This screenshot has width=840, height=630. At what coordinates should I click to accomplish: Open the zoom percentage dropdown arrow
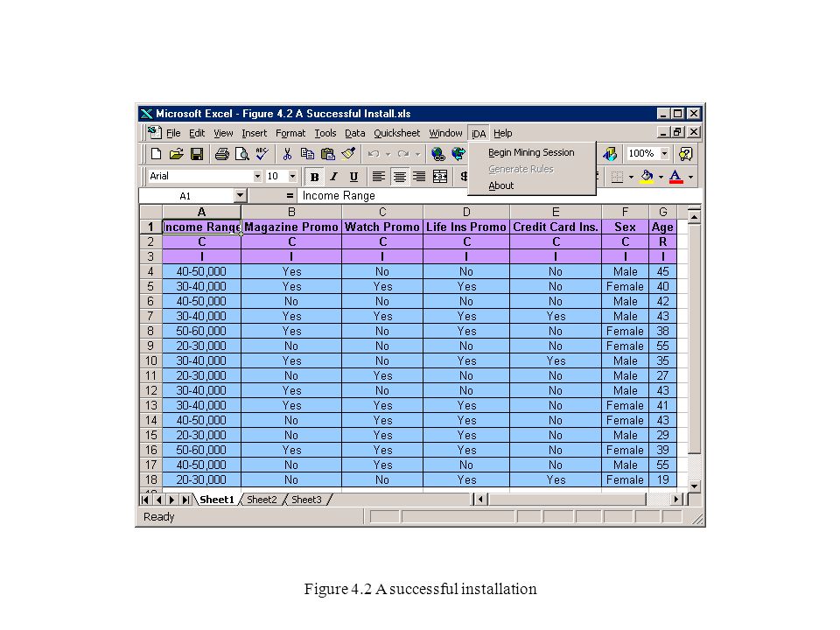tap(665, 154)
